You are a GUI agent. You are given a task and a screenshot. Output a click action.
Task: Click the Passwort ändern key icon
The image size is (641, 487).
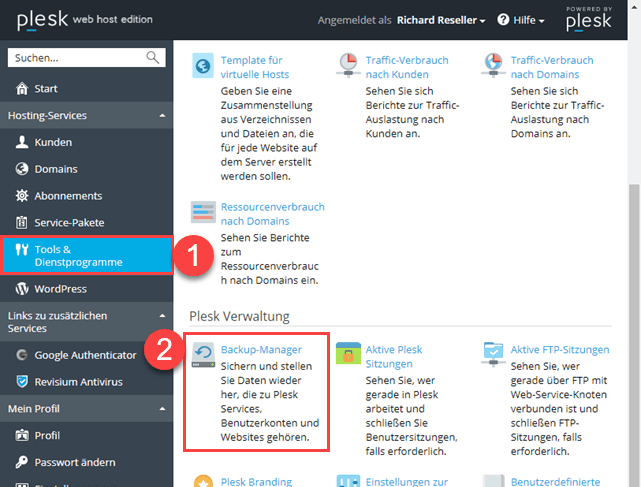(x=22, y=462)
